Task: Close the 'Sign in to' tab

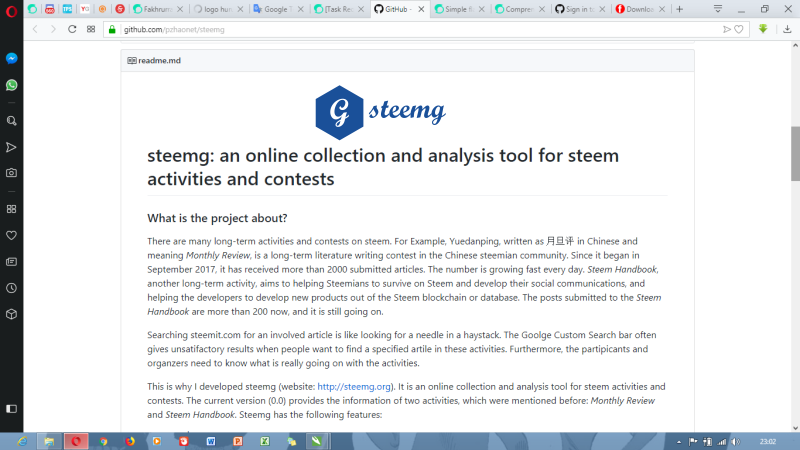Action: click(602, 9)
